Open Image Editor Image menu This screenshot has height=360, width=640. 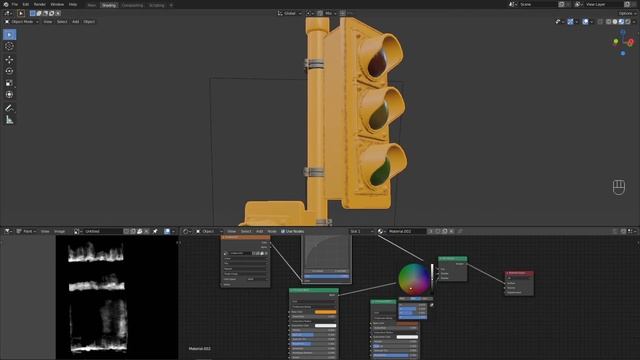tap(60, 231)
